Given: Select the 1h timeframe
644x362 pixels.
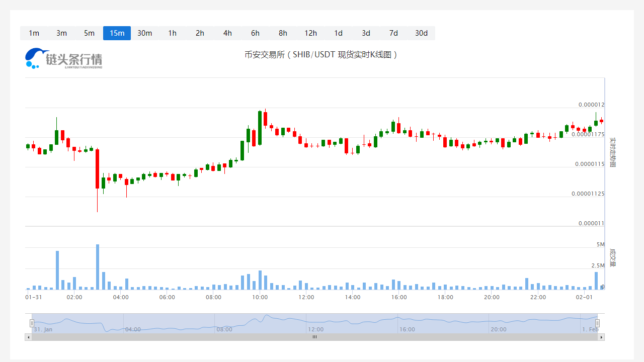Looking at the screenshot, I should (172, 33).
